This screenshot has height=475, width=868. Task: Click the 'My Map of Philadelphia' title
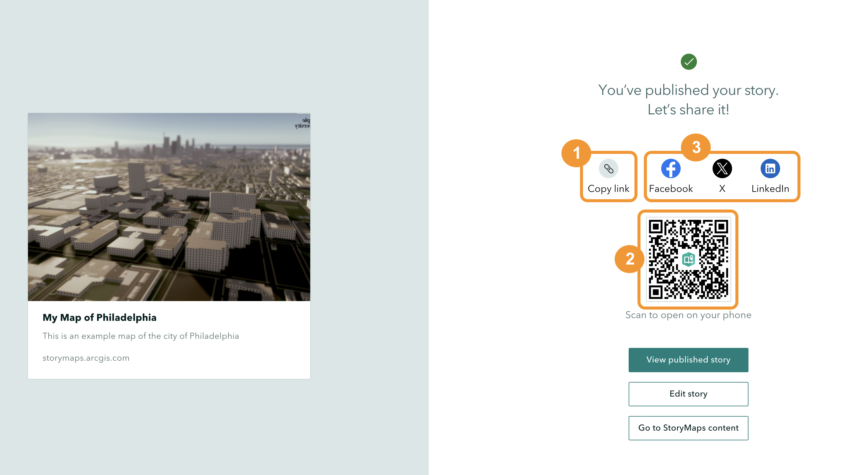click(x=99, y=317)
